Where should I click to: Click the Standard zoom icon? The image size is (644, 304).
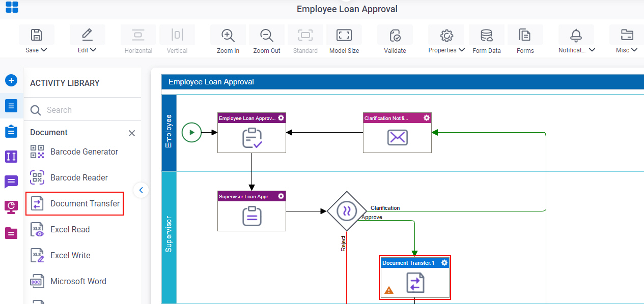pos(305,35)
